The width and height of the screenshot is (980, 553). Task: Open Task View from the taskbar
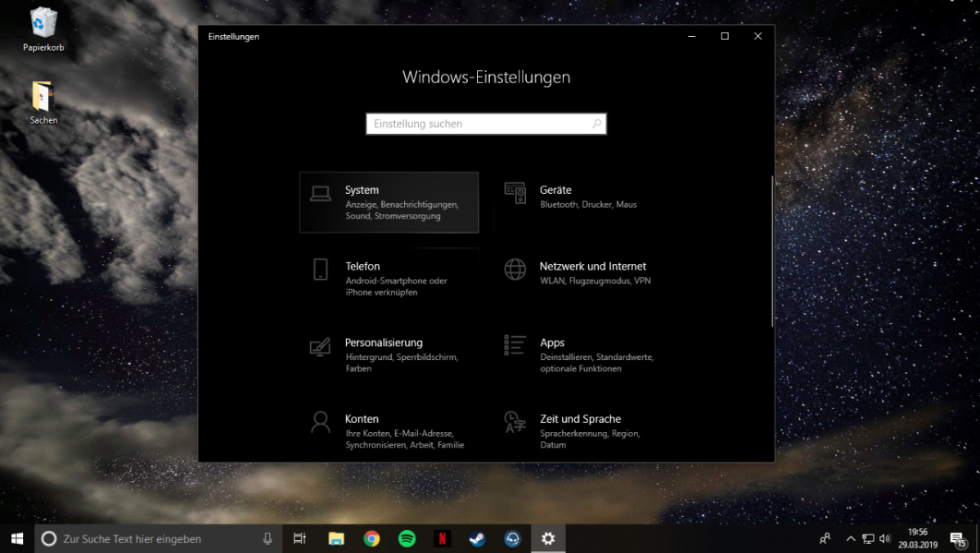pos(300,538)
